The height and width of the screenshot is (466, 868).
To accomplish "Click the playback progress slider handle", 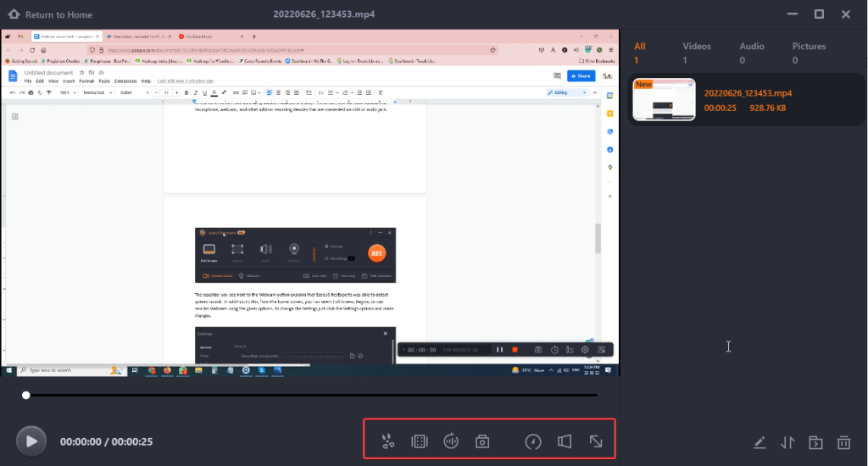I will [26, 395].
